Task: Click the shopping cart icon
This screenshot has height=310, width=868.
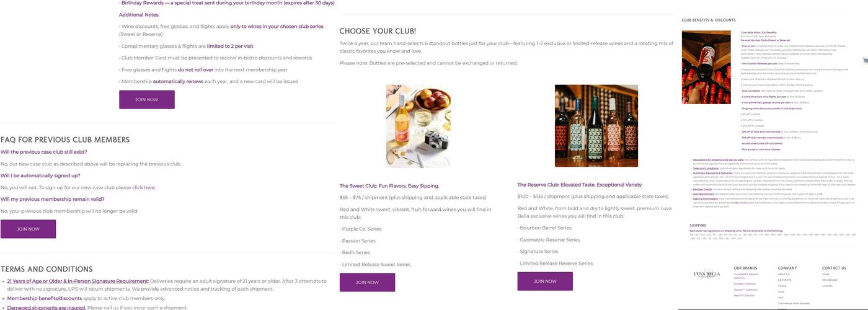Action: pyautogui.click(x=865, y=60)
